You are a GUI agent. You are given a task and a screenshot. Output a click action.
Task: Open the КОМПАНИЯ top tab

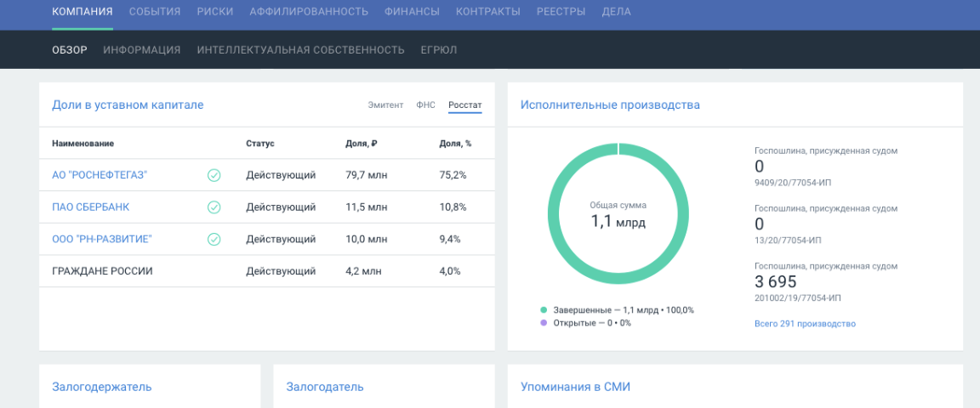[x=83, y=11]
